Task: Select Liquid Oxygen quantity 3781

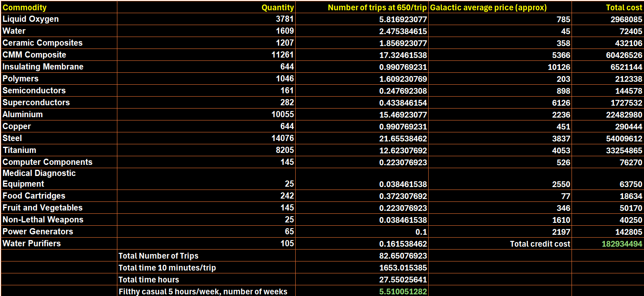Action: (206, 19)
